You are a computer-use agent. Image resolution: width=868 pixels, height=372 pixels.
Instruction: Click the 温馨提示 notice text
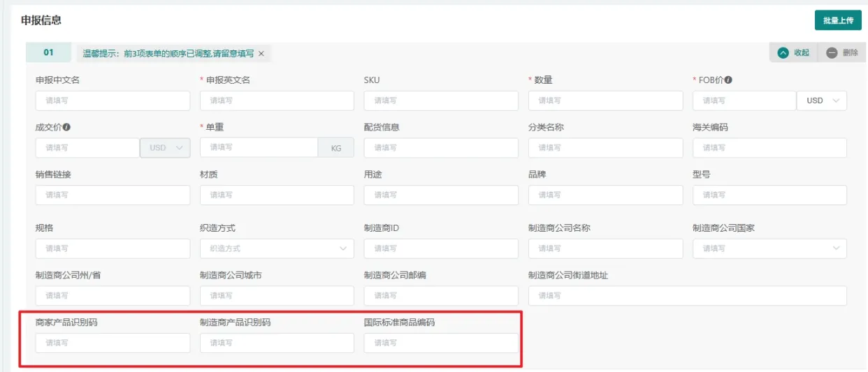(168, 53)
